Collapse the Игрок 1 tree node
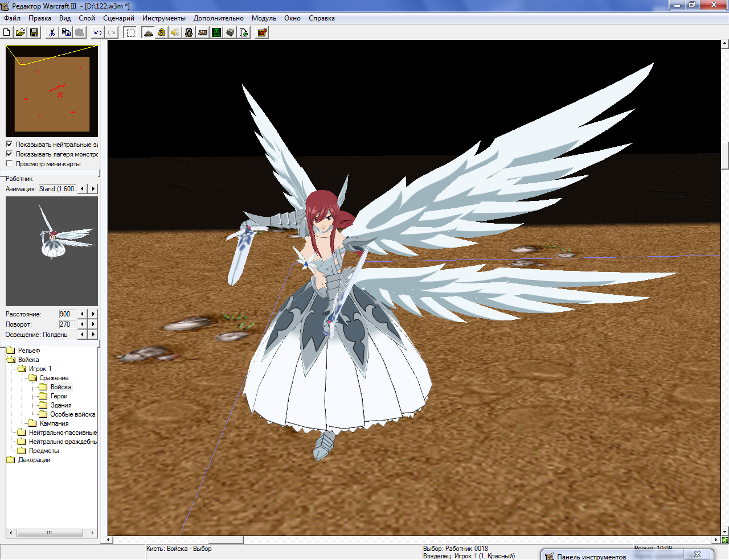This screenshot has width=729, height=560. coord(22,369)
